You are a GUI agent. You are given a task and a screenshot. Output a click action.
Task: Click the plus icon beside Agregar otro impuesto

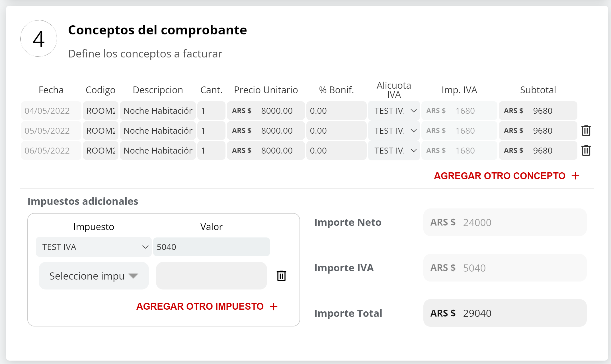click(274, 307)
